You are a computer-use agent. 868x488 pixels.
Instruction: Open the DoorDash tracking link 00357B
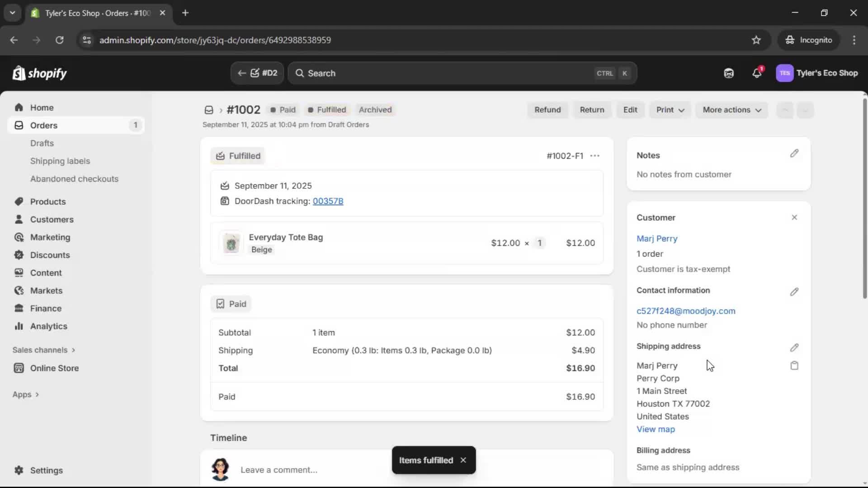tap(328, 202)
